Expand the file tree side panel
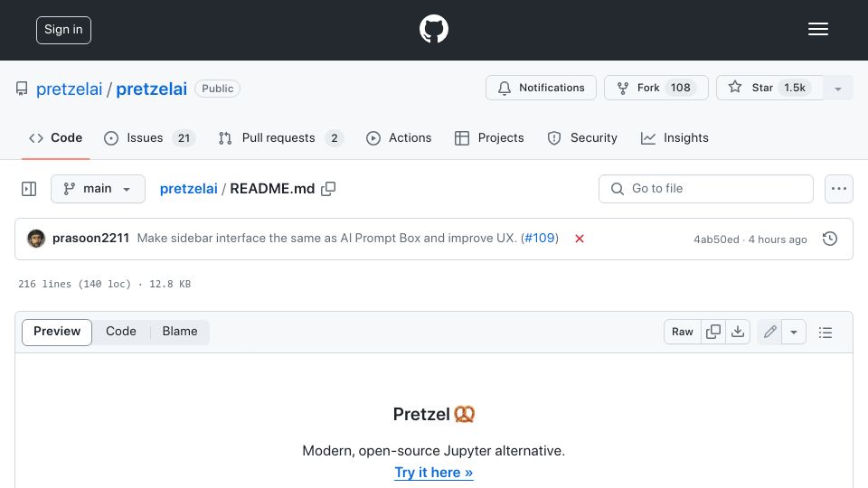 (29, 189)
